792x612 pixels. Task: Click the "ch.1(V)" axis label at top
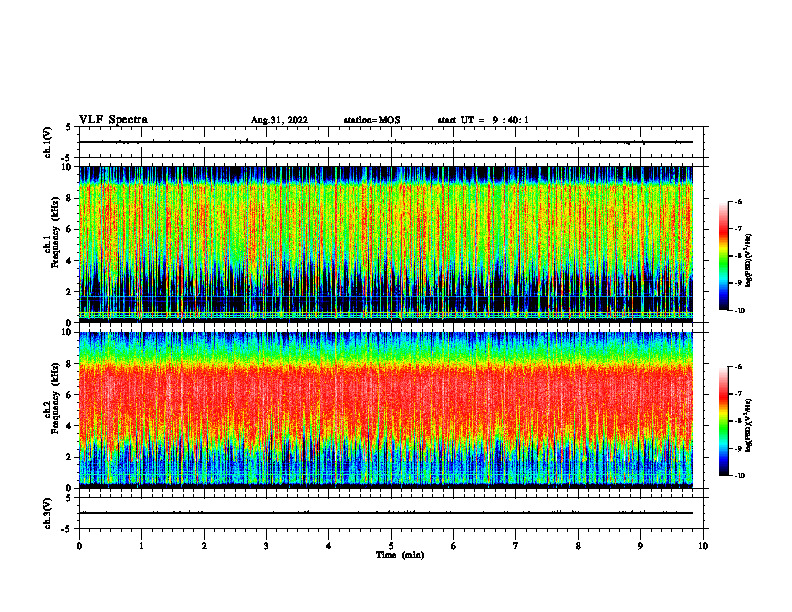(48, 142)
